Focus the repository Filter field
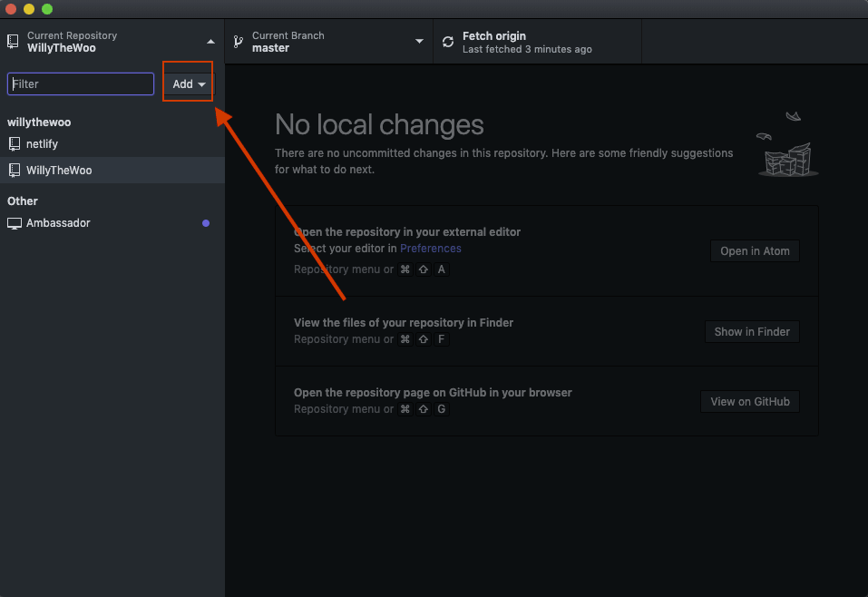Screen dimensions: 868x597 coord(81,84)
